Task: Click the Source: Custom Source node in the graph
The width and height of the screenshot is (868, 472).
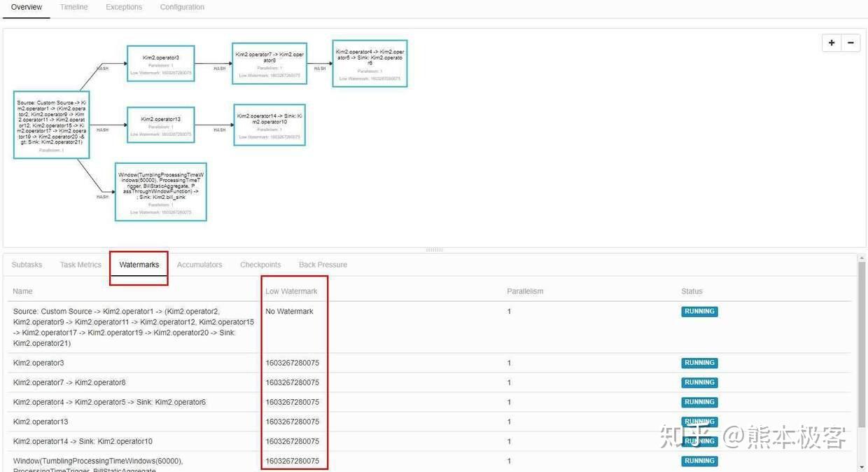Action: click(50, 125)
